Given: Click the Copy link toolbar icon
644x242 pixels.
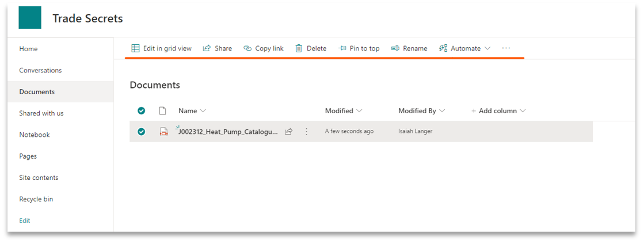Looking at the screenshot, I should (x=247, y=48).
